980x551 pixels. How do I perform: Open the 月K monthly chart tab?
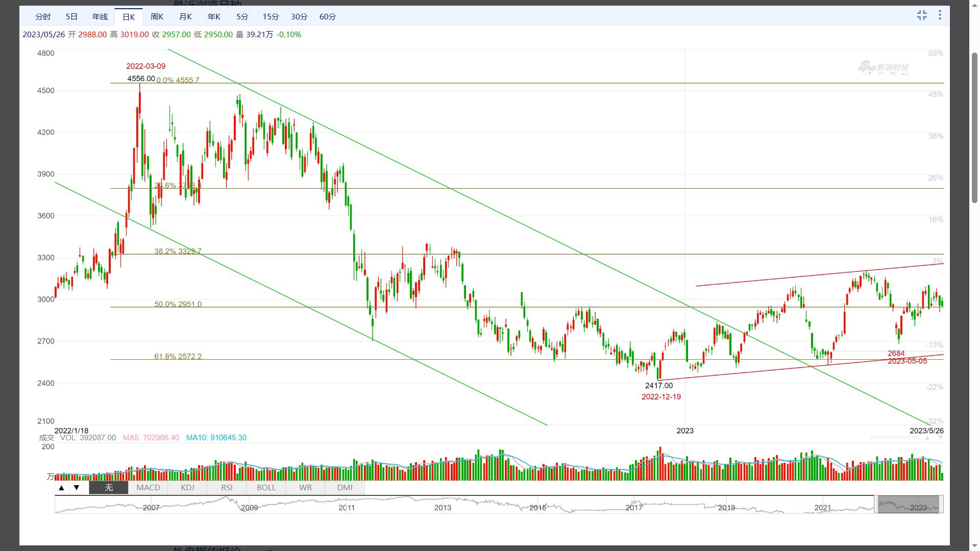tap(185, 17)
